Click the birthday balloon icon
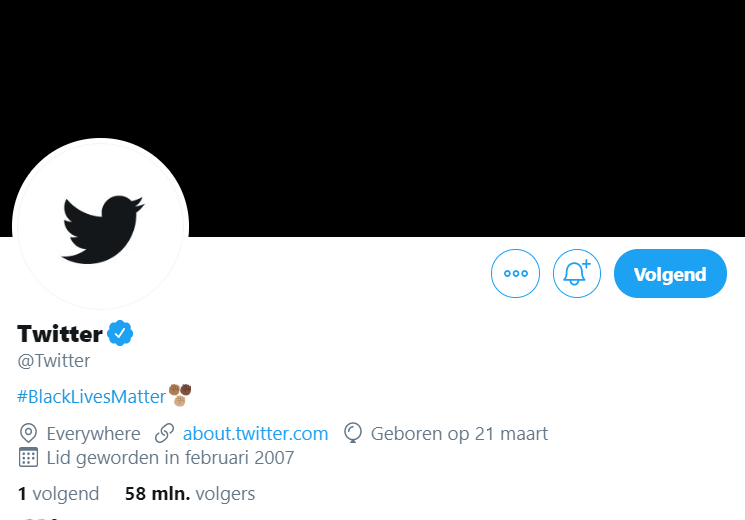The width and height of the screenshot is (745, 520). tap(353, 433)
